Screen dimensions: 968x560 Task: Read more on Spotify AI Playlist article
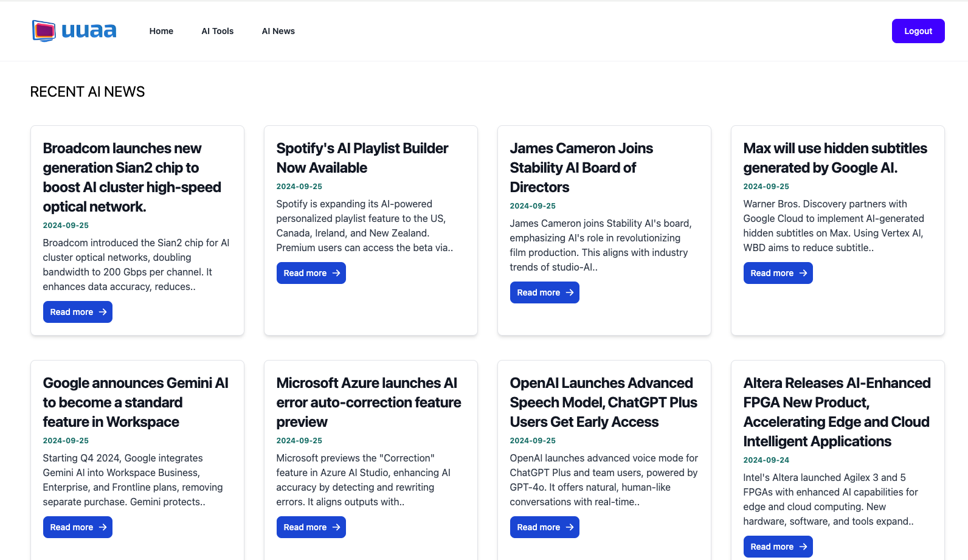coord(311,273)
